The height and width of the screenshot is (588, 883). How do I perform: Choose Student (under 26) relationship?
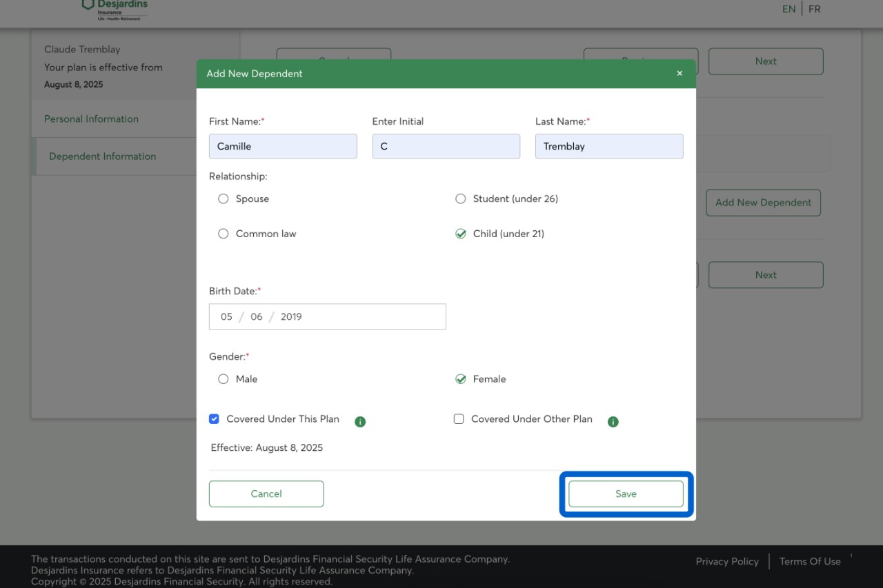pyautogui.click(x=461, y=199)
